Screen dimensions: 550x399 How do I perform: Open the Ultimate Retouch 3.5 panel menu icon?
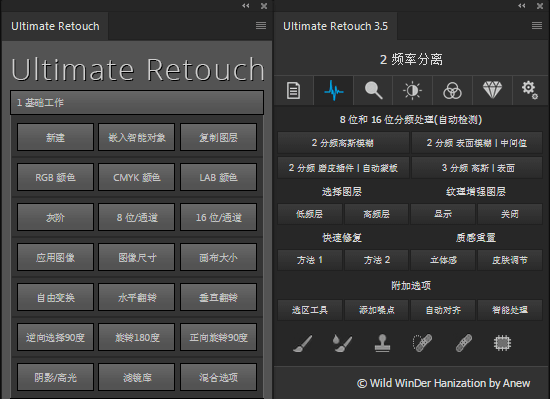537,26
